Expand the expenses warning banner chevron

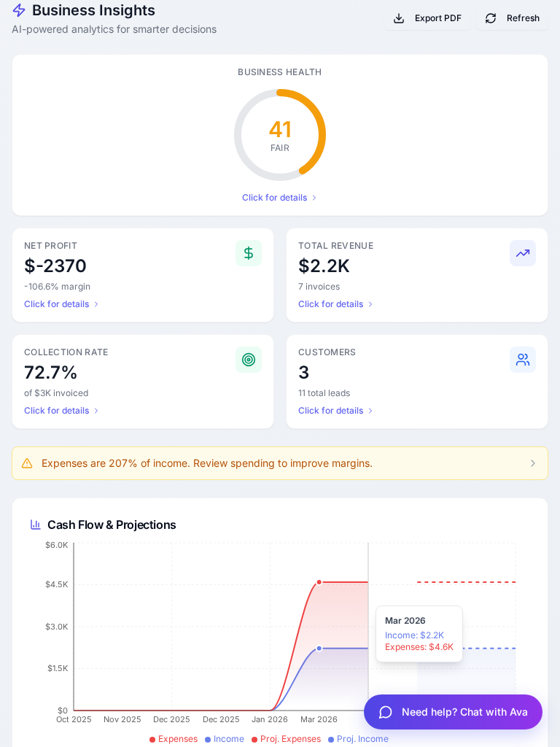(533, 463)
